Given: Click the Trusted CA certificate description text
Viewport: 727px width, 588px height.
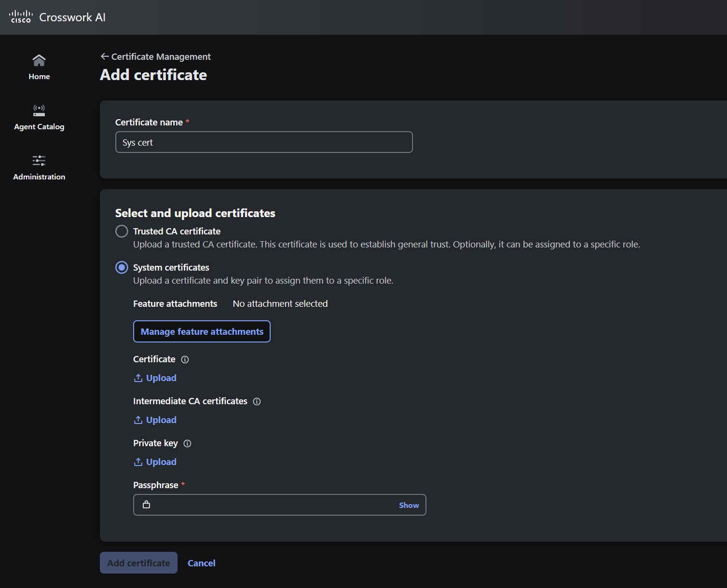Looking at the screenshot, I should pos(386,245).
